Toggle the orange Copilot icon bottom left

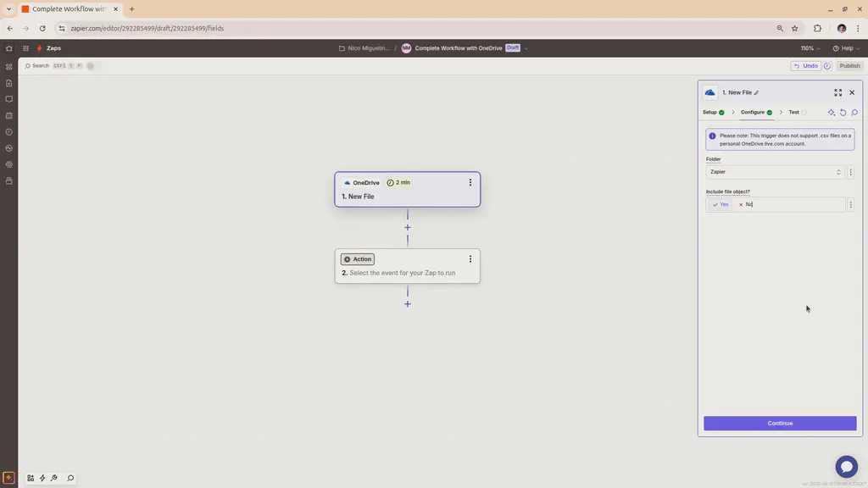tap(8, 477)
